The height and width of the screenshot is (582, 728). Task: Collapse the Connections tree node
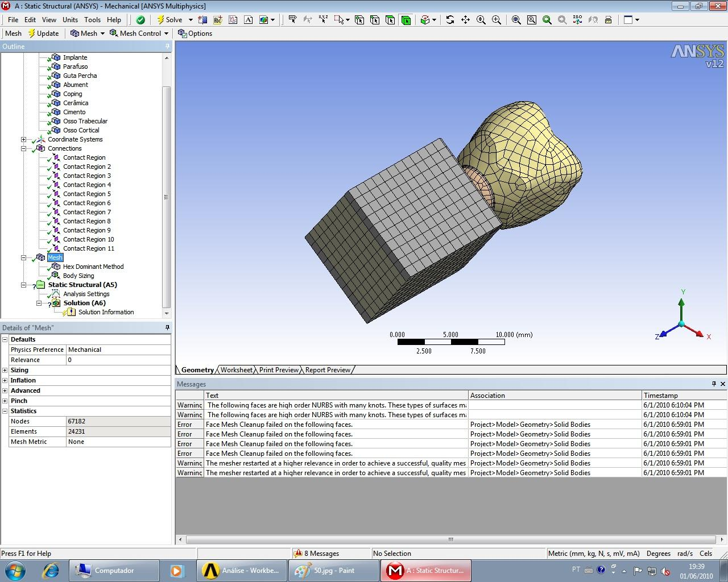[23, 148]
